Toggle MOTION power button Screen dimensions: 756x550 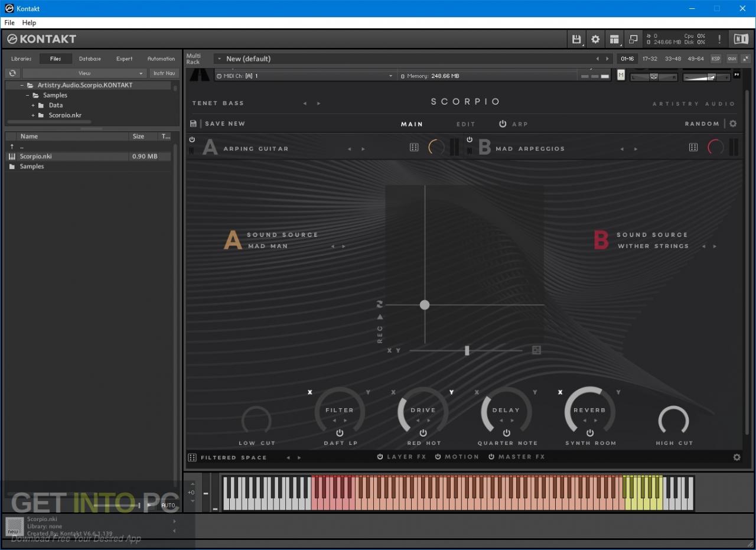pos(438,457)
